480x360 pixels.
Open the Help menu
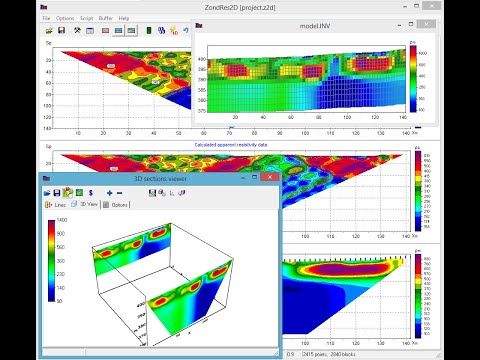click(x=124, y=18)
